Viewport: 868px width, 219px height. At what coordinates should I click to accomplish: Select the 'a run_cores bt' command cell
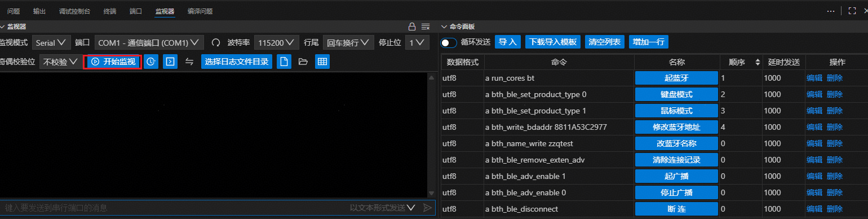(559, 78)
